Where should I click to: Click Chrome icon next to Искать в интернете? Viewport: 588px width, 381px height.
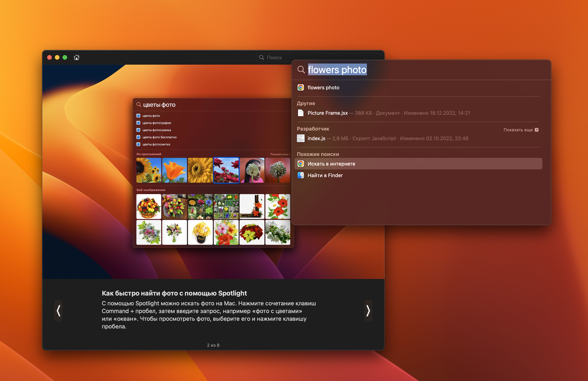pos(301,164)
